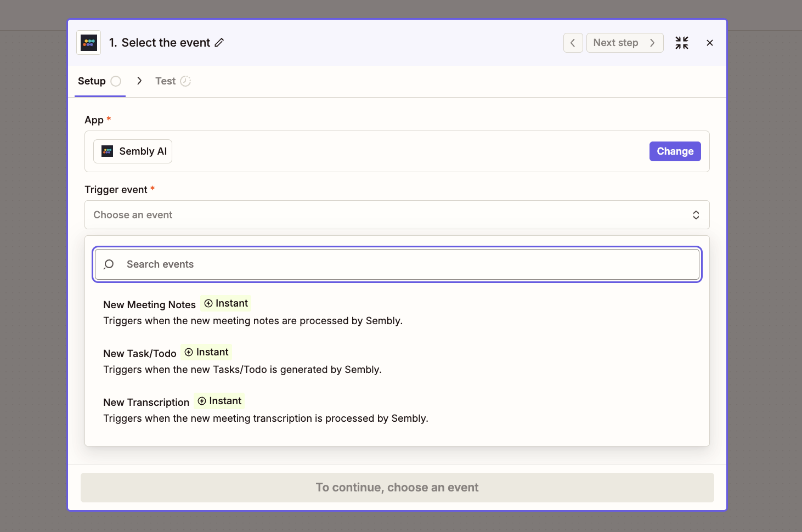Go to previous step arrow
This screenshot has width=802, height=532.
pyautogui.click(x=573, y=43)
